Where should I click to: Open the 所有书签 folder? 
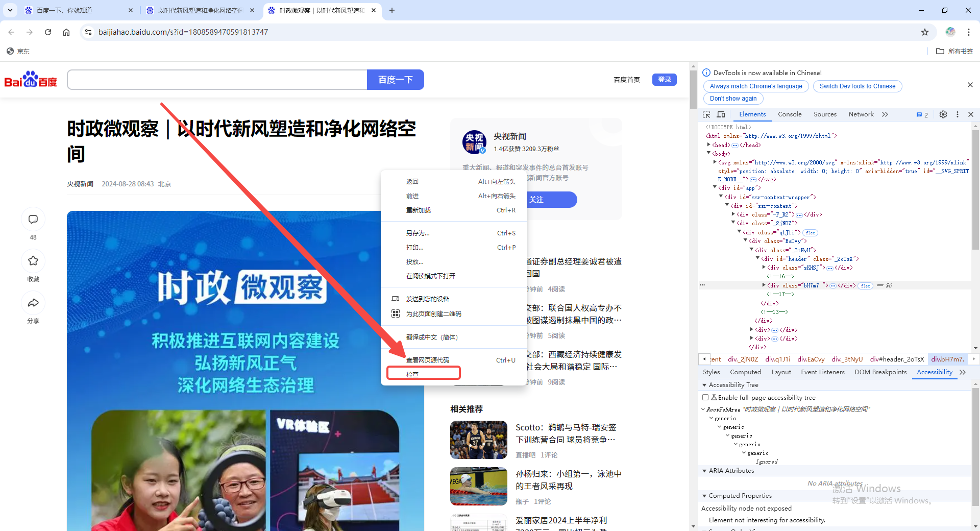[x=954, y=51]
